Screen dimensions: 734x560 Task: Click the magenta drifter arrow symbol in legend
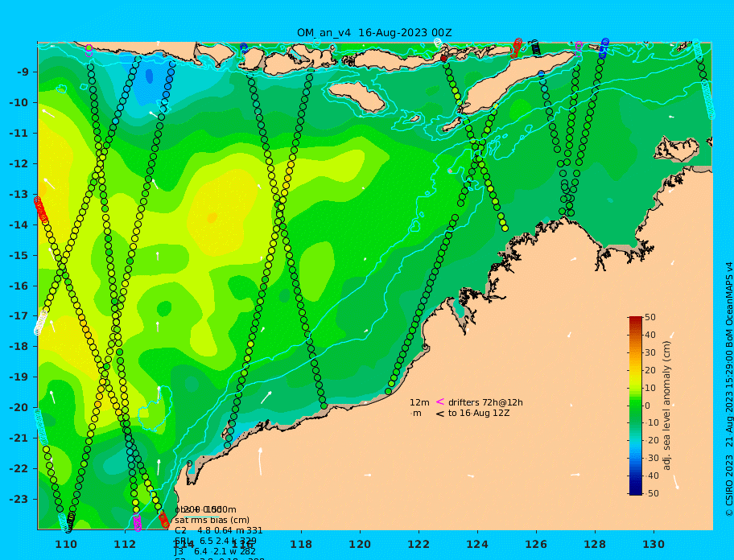(440, 401)
